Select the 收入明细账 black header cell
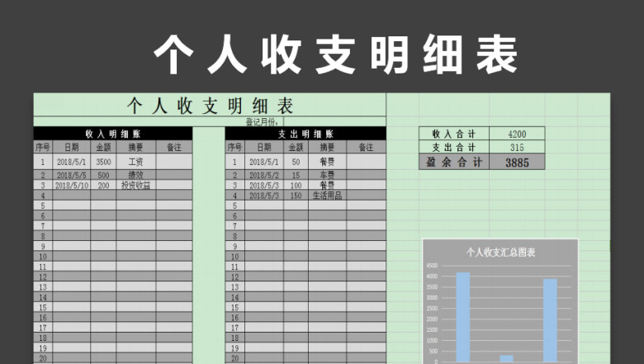Screen dimensions: 644x364 (x=113, y=134)
